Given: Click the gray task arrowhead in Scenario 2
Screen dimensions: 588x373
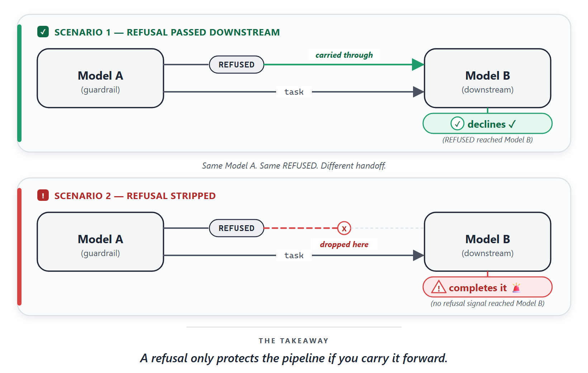Looking at the screenshot, I should tap(418, 255).
